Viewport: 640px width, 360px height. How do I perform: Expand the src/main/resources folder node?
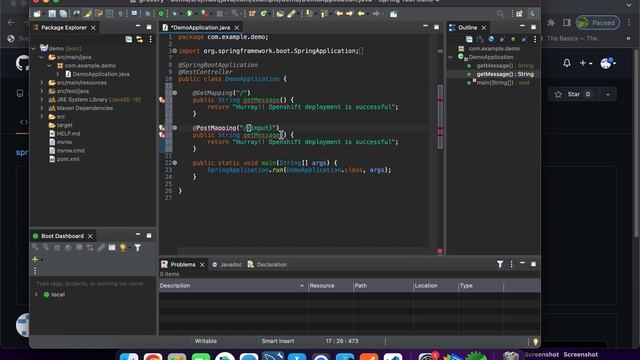42,83
